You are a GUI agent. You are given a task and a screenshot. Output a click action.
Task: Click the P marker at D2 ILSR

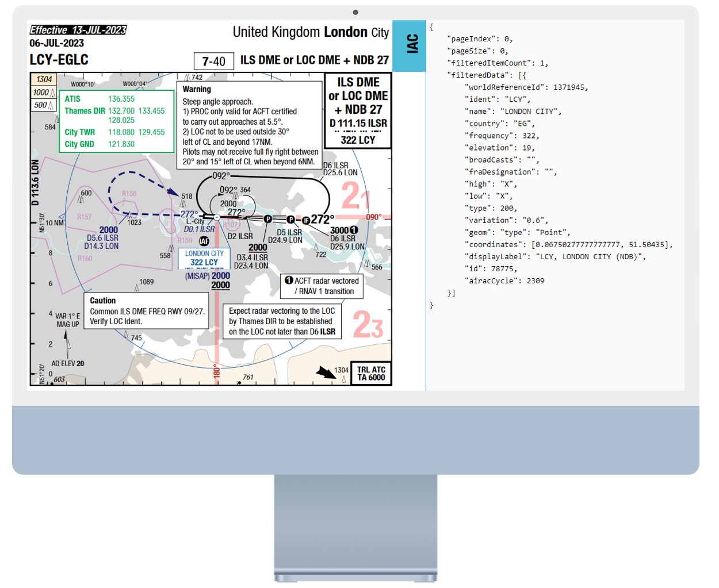(x=267, y=219)
